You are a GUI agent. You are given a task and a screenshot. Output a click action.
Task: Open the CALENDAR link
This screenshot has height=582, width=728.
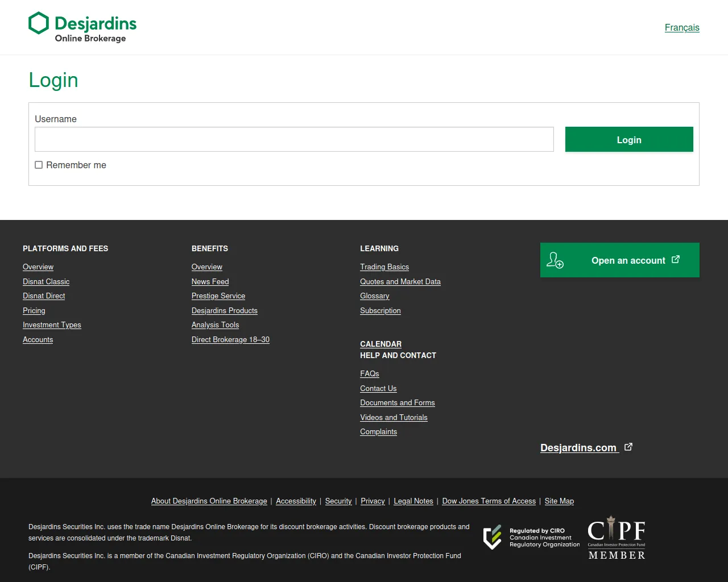click(x=381, y=344)
